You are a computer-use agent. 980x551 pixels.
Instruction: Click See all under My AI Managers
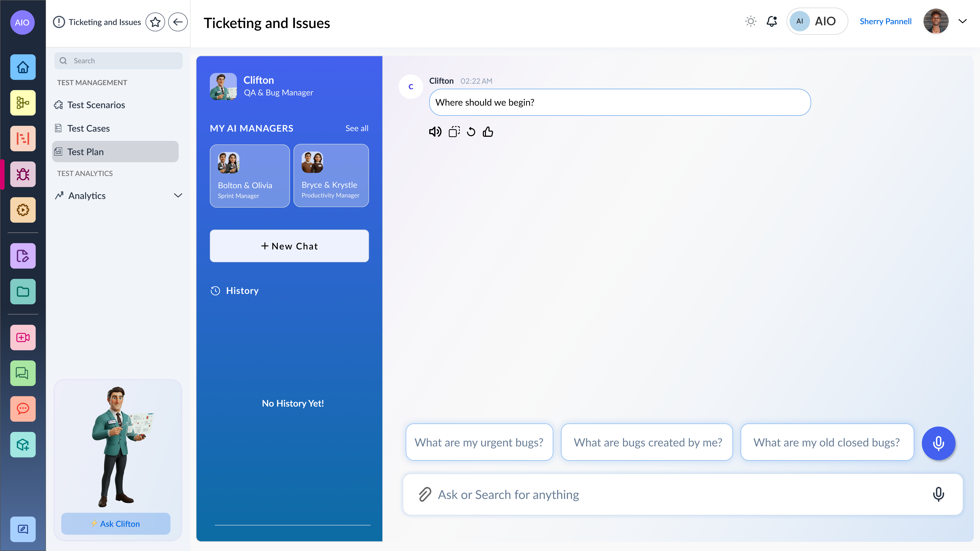(356, 128)
